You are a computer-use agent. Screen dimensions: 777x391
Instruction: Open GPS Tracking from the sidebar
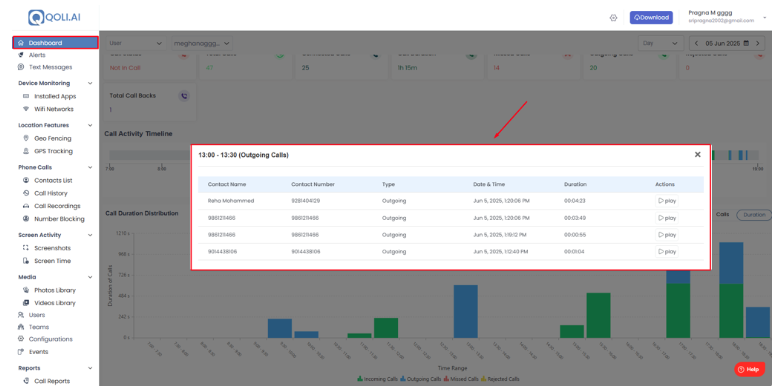(x=53, y=151)
